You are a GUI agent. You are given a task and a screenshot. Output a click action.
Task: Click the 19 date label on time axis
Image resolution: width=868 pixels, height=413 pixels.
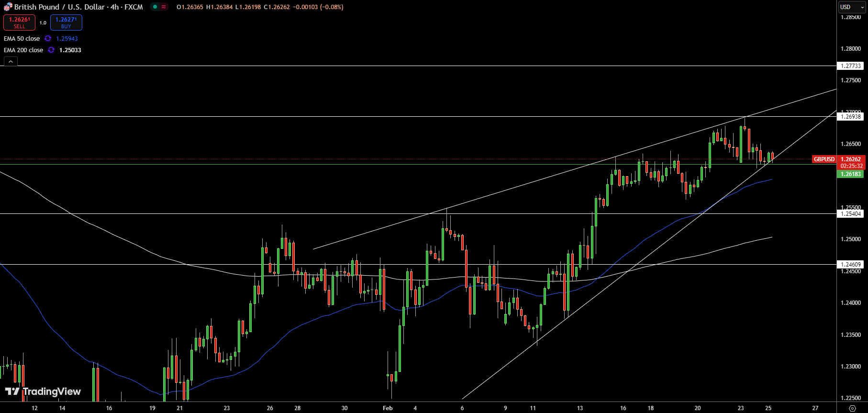[x=152, y=408]
